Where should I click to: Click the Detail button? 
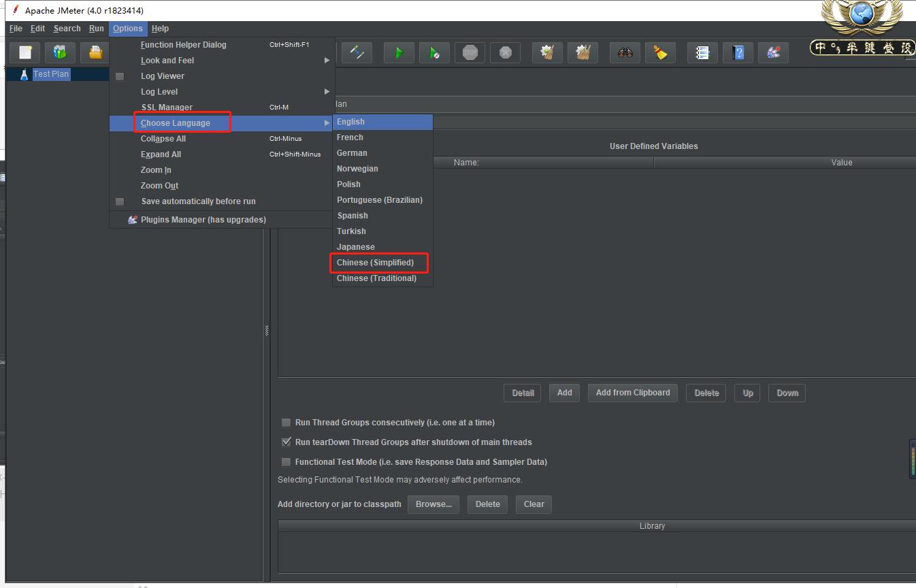(x=523, y=393)
